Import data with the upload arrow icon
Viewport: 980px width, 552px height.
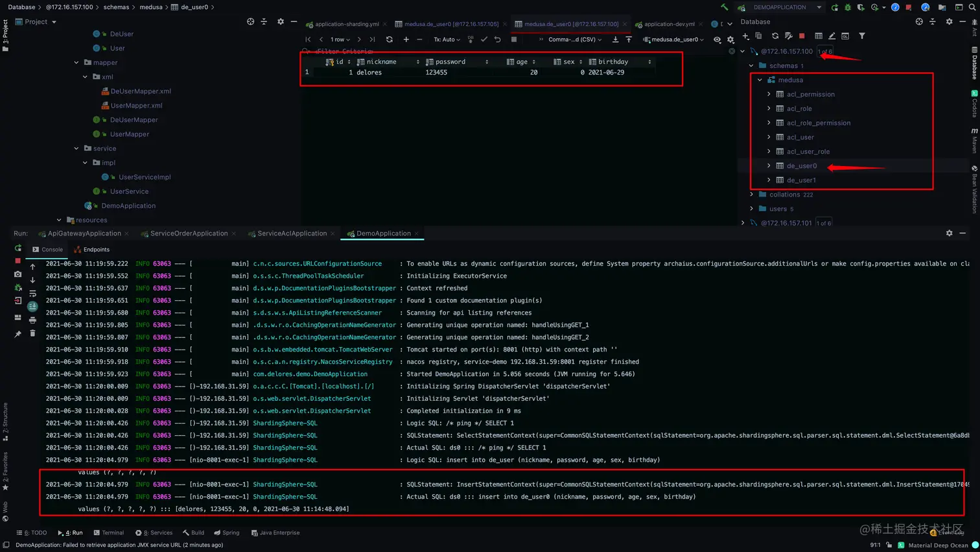tap(629, 40)
